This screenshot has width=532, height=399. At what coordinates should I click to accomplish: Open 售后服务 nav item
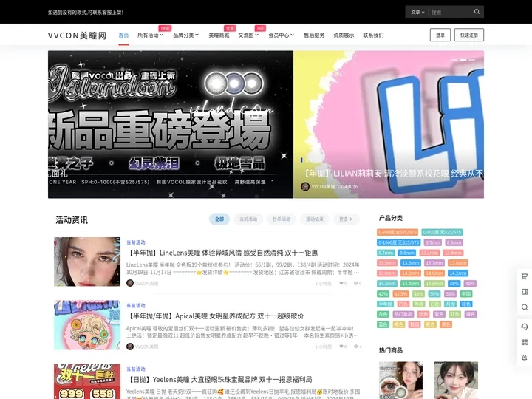point(314,35)
